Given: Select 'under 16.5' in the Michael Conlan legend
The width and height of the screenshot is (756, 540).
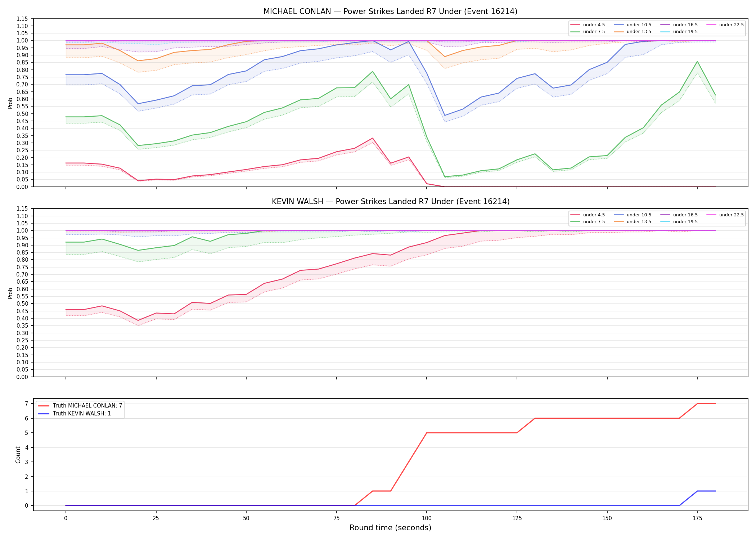Looking at the screenshot, I should (679, 25).
